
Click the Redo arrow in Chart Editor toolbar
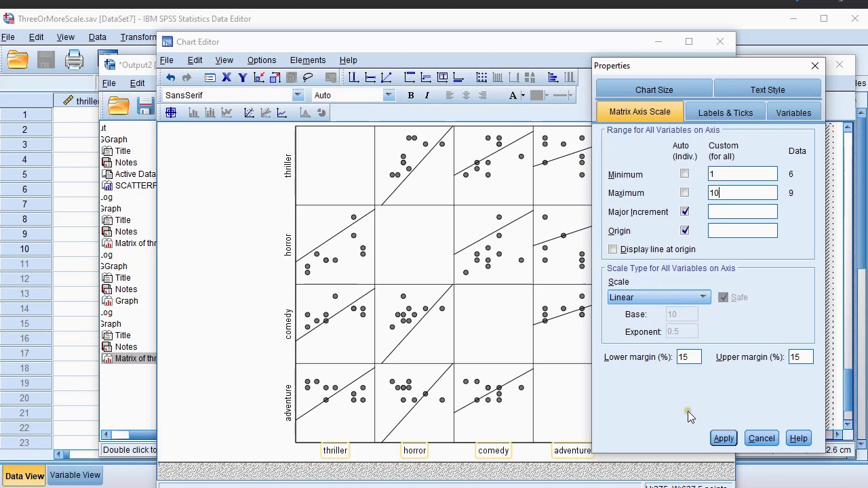pyautogui.click(x=186, y=77)
